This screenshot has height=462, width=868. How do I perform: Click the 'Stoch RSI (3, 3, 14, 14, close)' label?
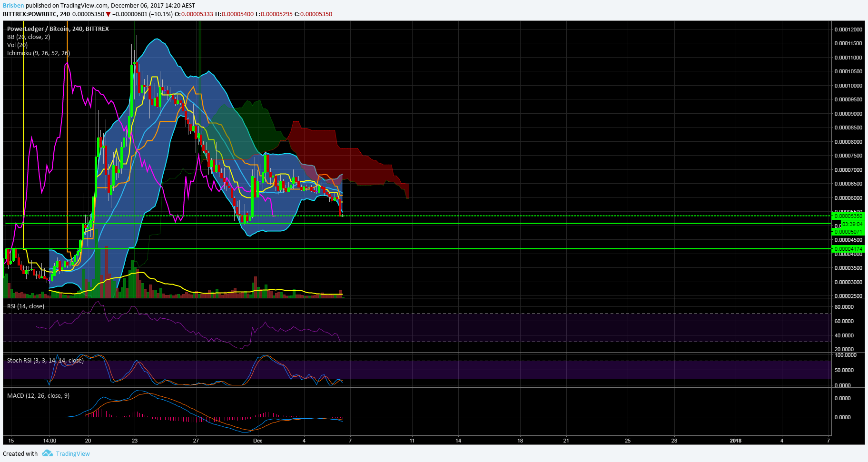[46, 361]
